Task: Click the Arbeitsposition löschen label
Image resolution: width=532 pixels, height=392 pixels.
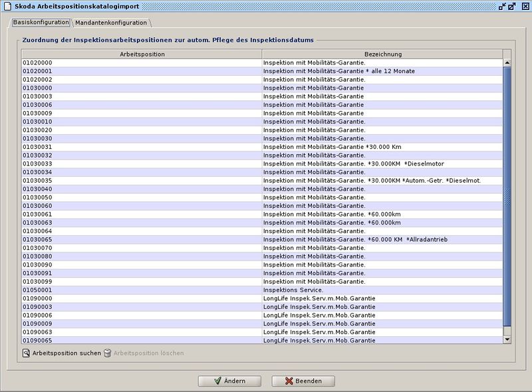Action: click(x=148, y=353)
